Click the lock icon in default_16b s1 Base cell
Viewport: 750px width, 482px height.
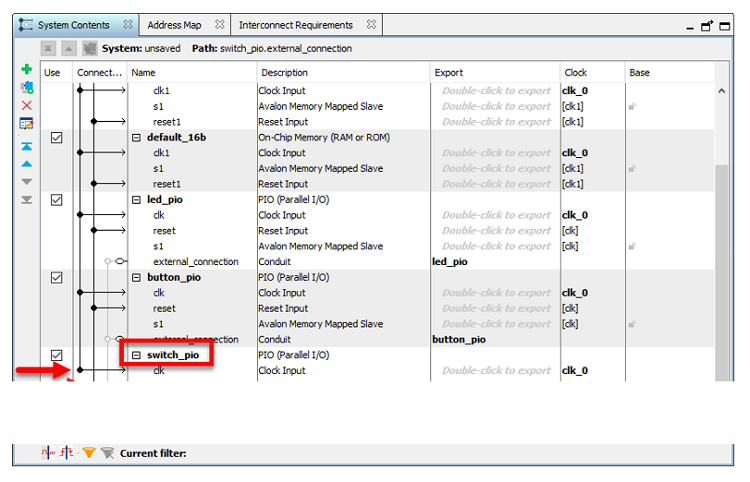(632, 168)
